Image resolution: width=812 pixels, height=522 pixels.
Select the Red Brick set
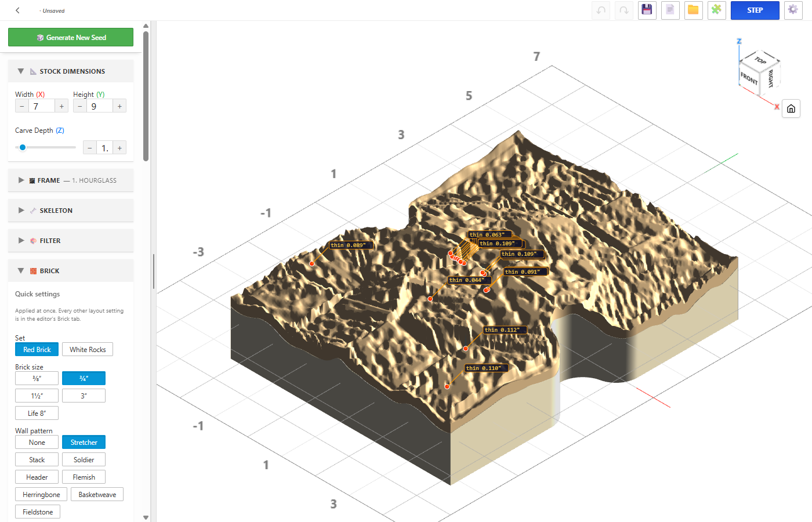37,349
